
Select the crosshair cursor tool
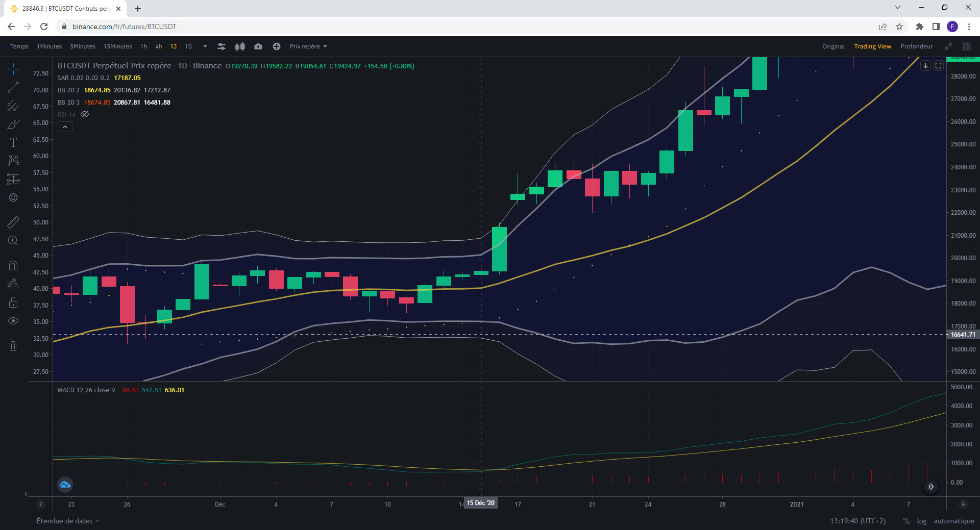13,69
